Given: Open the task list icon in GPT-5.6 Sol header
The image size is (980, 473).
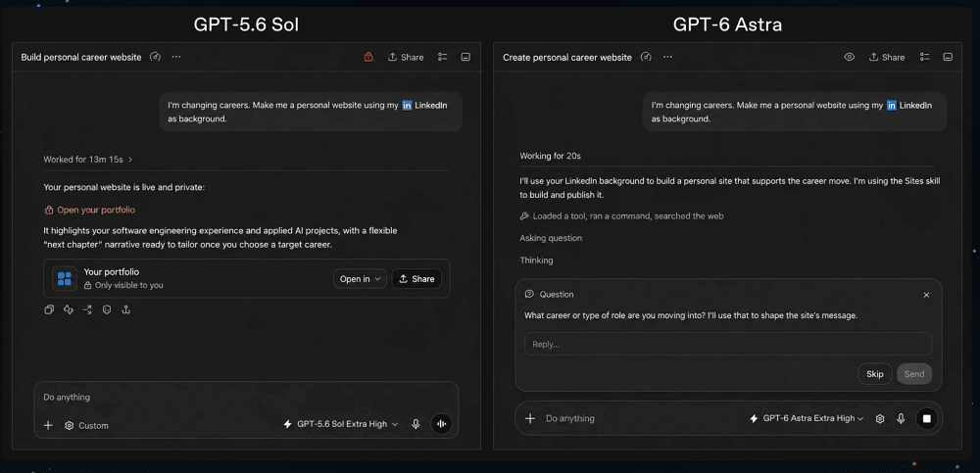Looking at the screenshot, I should tap(443, 57).
